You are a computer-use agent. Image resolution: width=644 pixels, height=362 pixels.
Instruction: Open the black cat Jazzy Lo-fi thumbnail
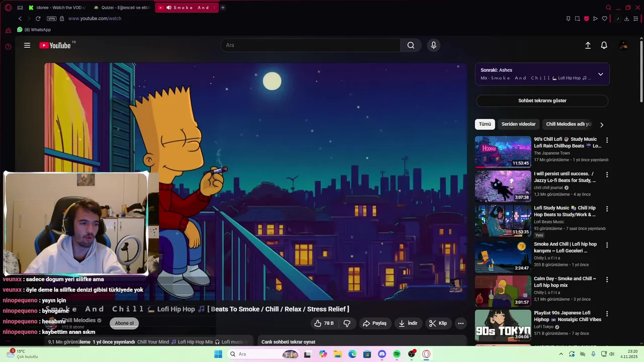pos(503,186)
